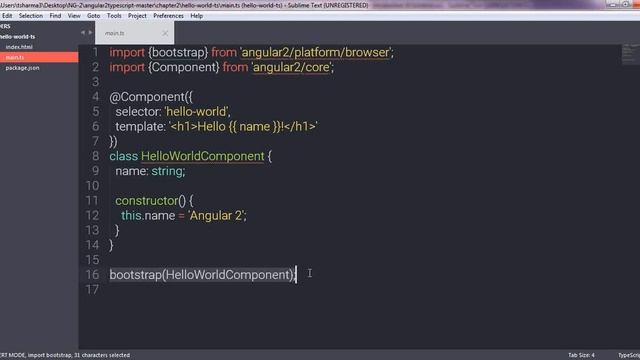The width and height of the screenshot is (640, 360).
Task: Open the Selection menu
Action: (31, 16)
